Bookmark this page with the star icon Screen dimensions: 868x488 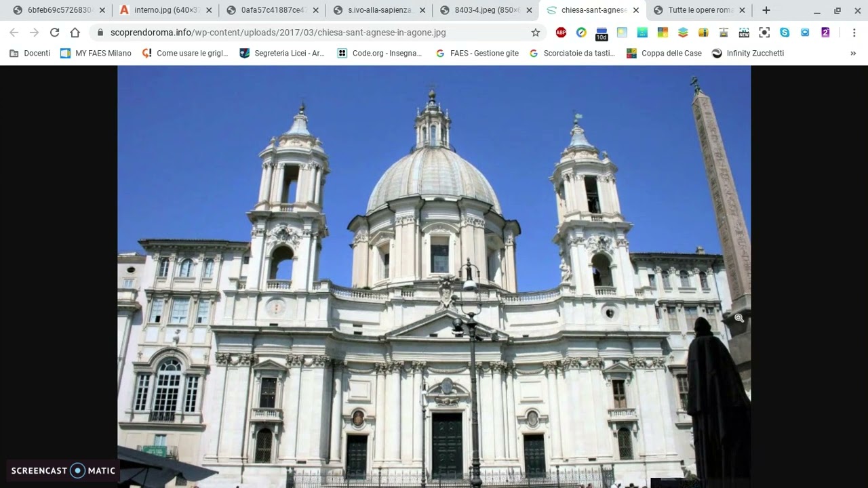coord(536,33)
